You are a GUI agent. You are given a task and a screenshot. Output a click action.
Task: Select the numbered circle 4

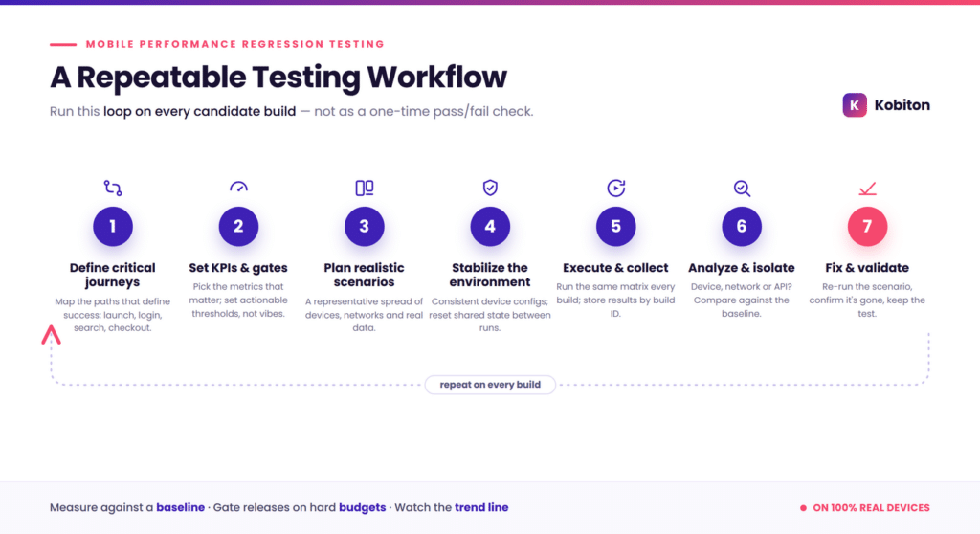click(x=490, y=227)
